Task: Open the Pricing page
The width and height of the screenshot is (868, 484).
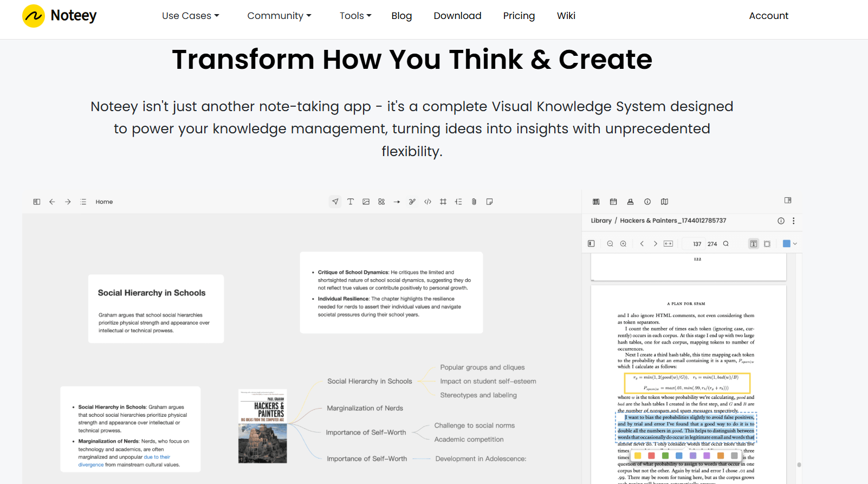Action: click(x=519, y=16)
